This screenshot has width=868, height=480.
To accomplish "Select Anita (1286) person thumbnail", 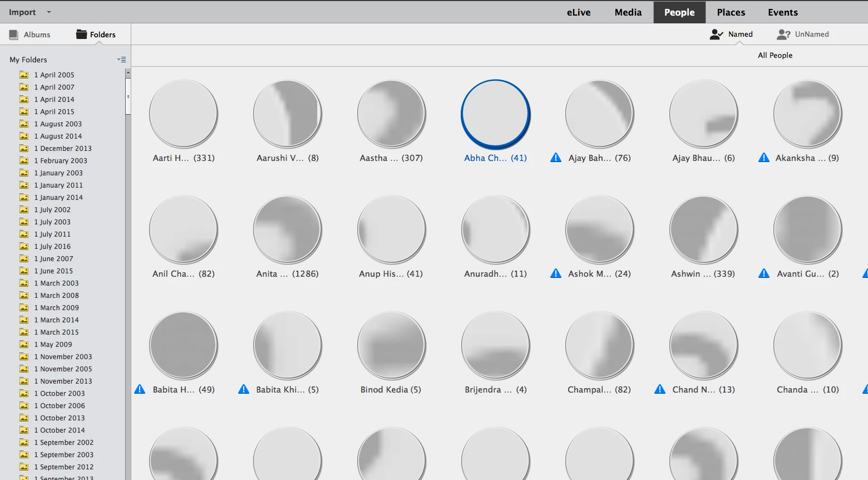I will click(287, 229).
